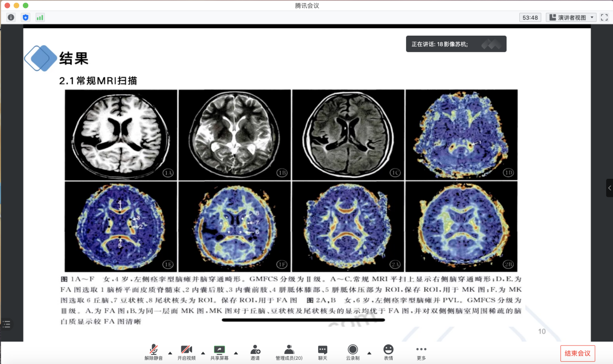Click the end meeting (结束会议) button

coord(577,353)
